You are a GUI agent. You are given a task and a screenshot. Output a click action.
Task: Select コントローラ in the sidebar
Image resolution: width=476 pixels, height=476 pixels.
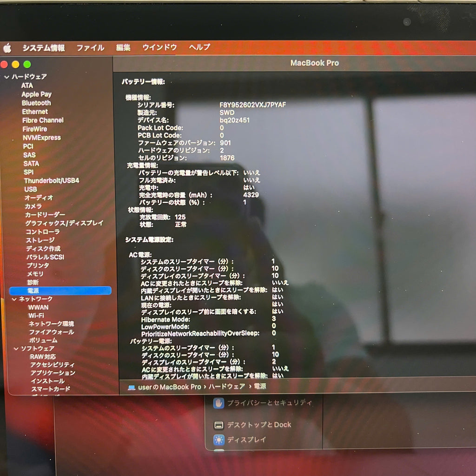point(42,231)
